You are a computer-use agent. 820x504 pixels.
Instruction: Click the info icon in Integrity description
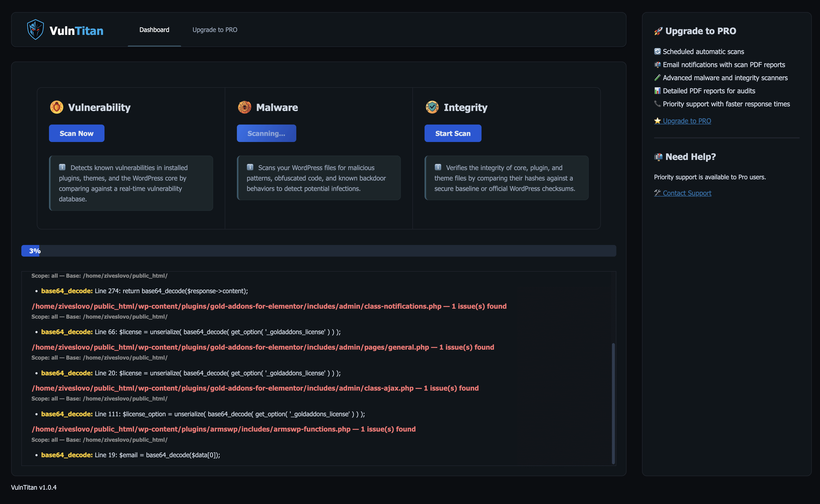438,167
